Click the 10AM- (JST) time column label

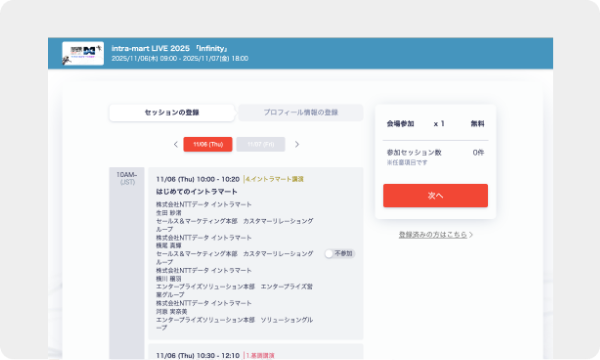(127, 178)
